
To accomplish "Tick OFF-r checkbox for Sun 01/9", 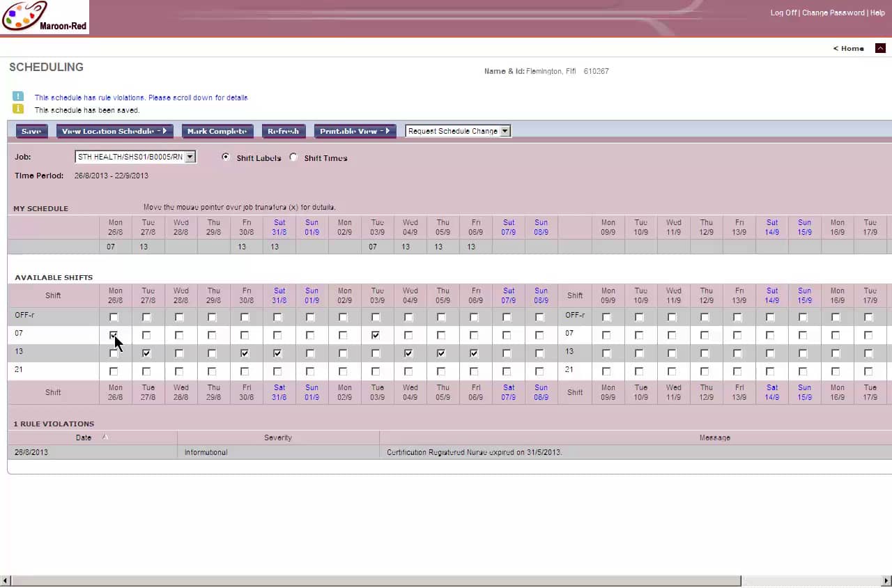I will tap(310, 317).
